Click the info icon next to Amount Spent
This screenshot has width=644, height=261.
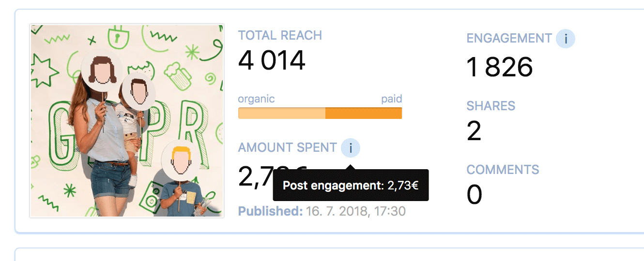point(350,148)
